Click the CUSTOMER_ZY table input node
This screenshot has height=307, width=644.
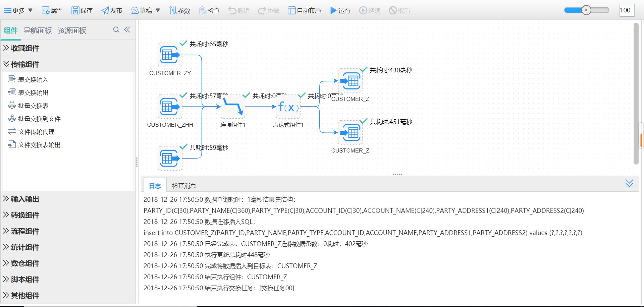pos(170,55)
